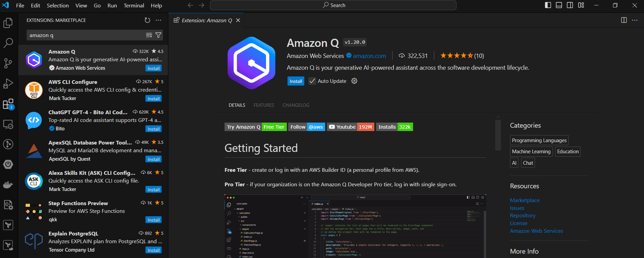Clear extensions search results

pyautogui.click(x=149, y=35)
